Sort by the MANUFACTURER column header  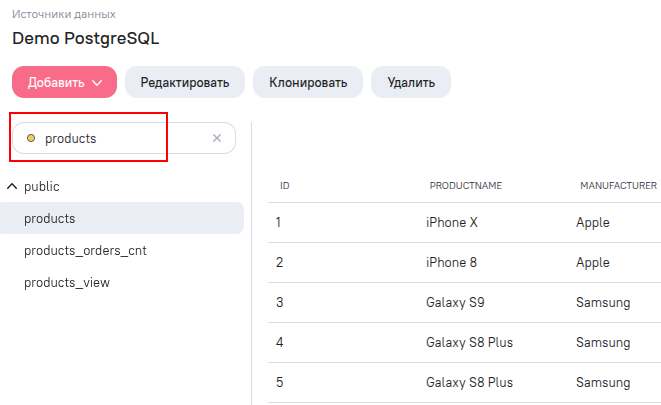(618, 186)
